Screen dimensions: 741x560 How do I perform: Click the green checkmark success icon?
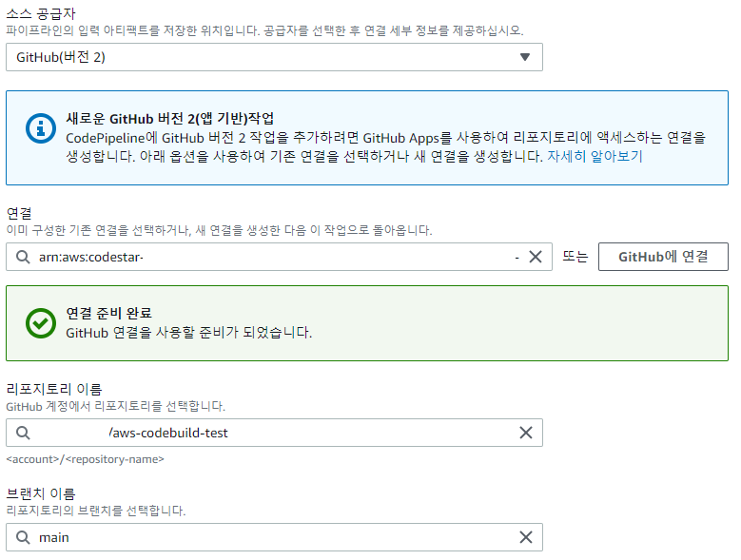41,323
